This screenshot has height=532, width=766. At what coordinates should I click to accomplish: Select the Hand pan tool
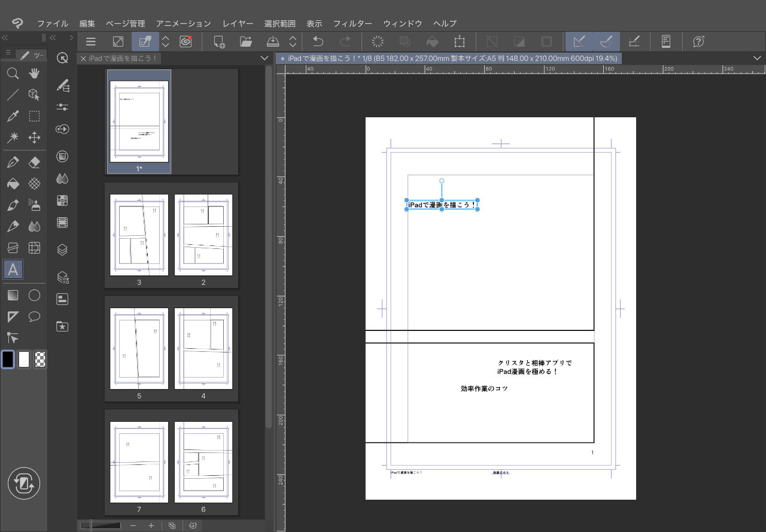click(x=35, y=74)
